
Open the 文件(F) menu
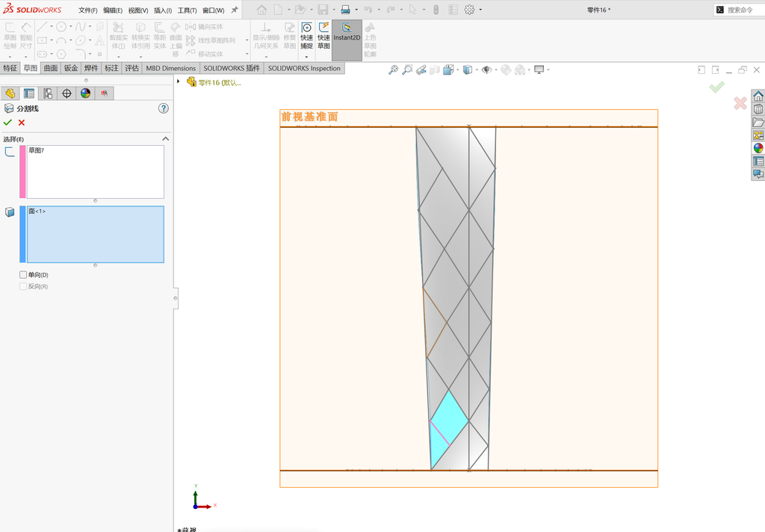pyautogui.click(x=88, y=10)
